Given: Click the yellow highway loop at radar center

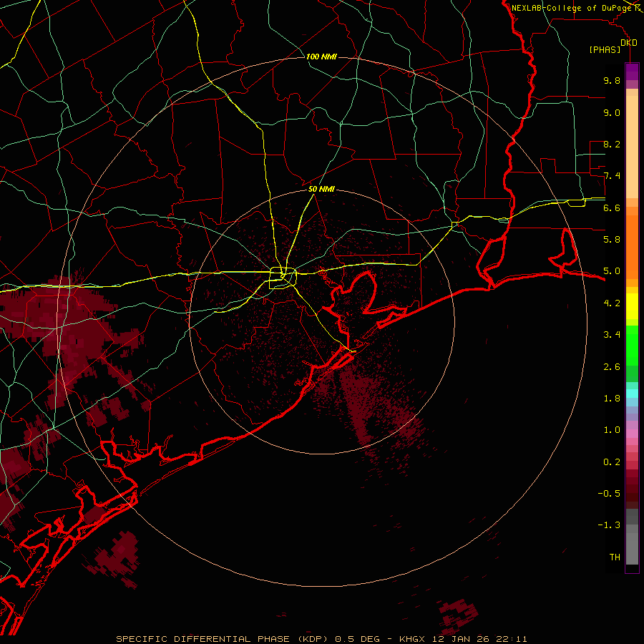Looking at the screenshot, I should click(x=283, y=278).
